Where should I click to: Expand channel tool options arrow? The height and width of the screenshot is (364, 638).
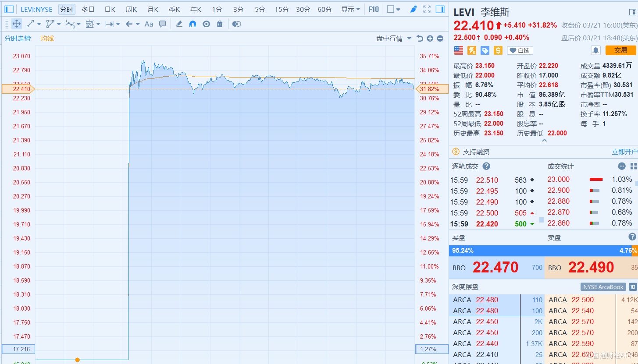click(59, 24)
